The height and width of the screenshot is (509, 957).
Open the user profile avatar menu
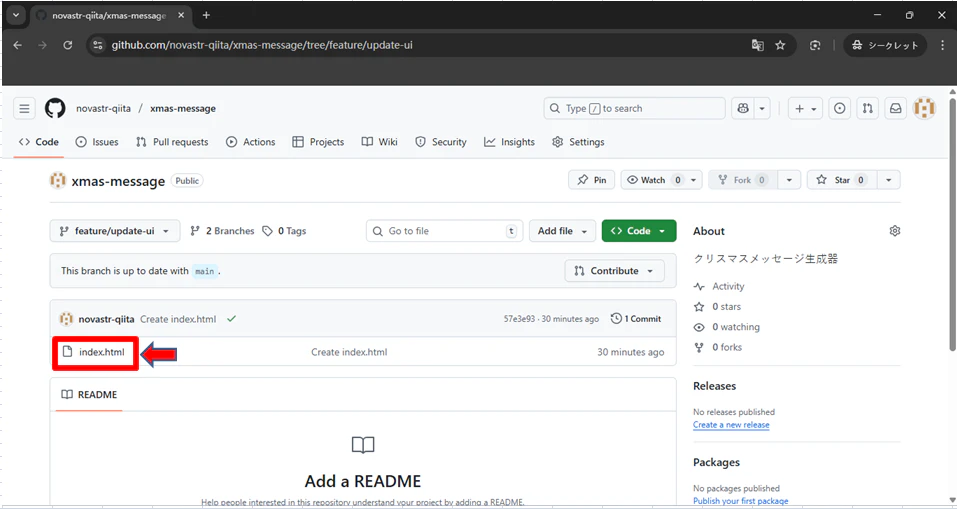[924, 109]
